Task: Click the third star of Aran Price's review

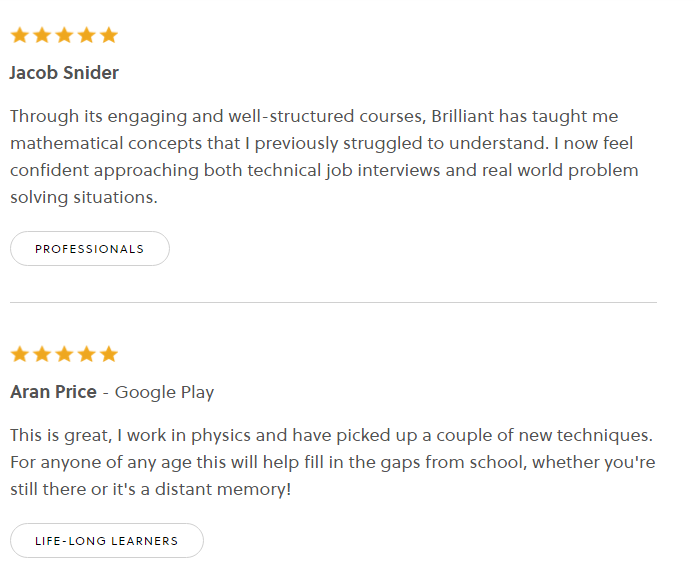Action: click(x=64, y=355)
